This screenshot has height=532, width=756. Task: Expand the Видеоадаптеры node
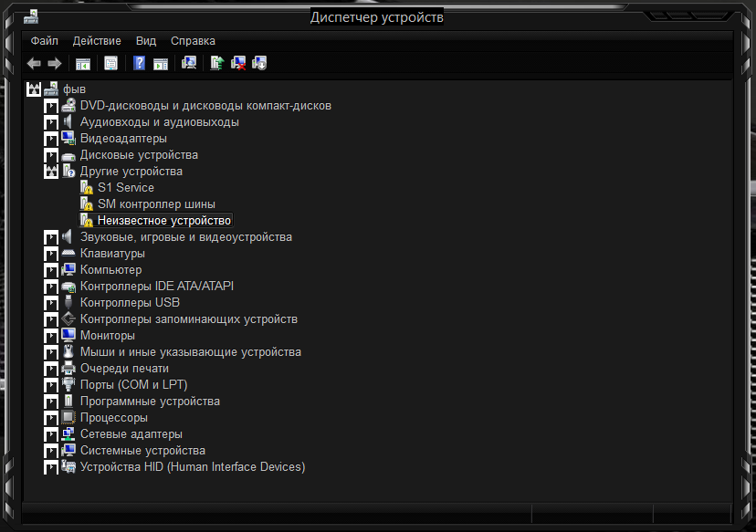pyautogui.click(x=51, y=139)
